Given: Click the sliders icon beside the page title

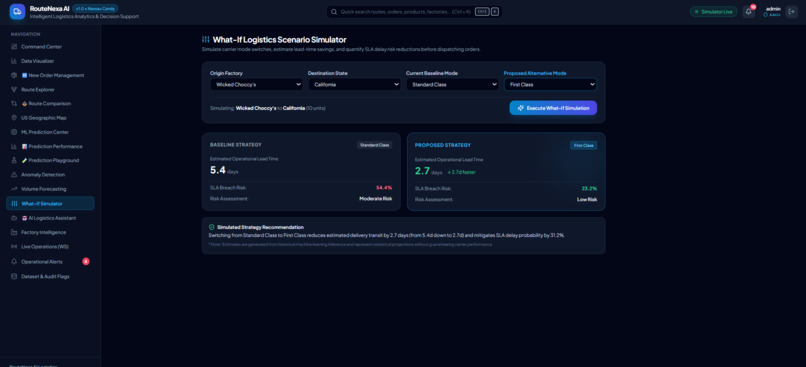Looking at the screenshot, I should (206, 40).
